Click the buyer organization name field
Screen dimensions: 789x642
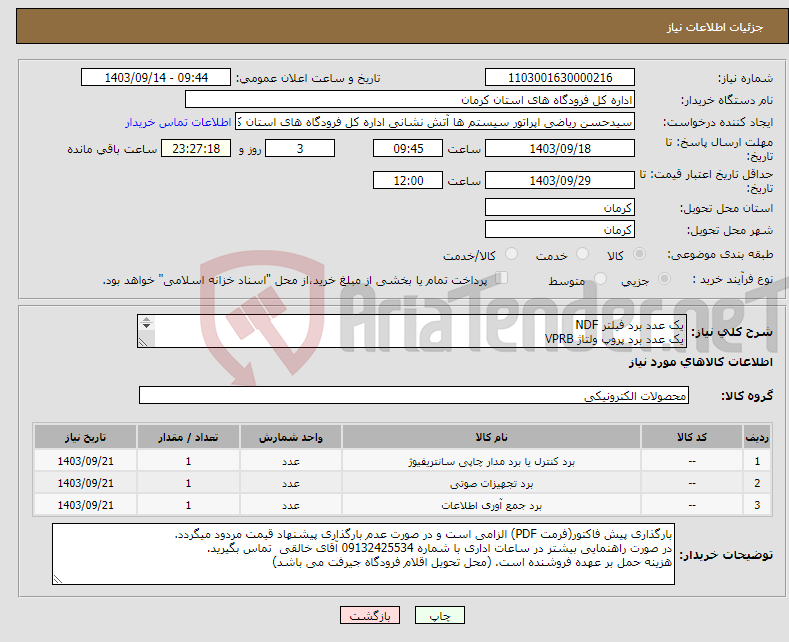coord(410,100)
